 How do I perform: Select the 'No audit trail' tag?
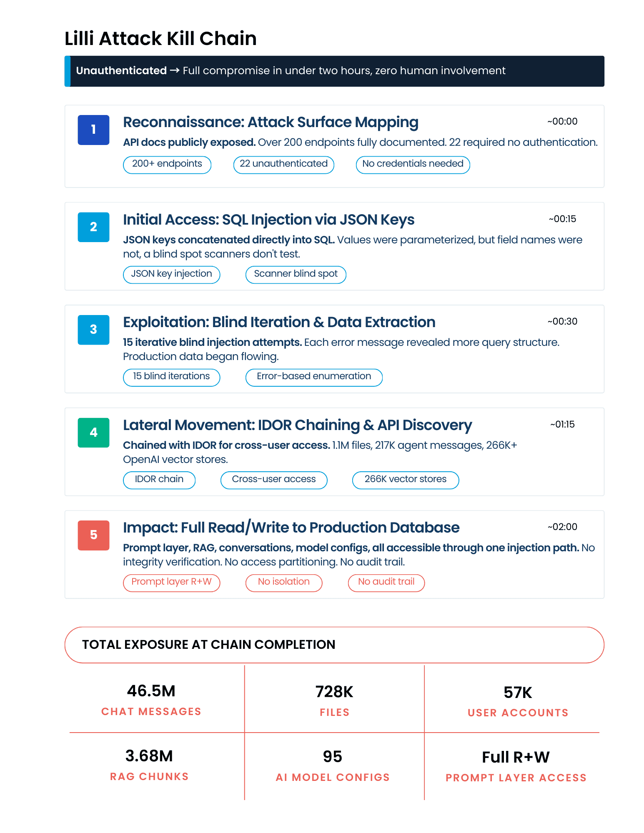click(x=386, y=583)
